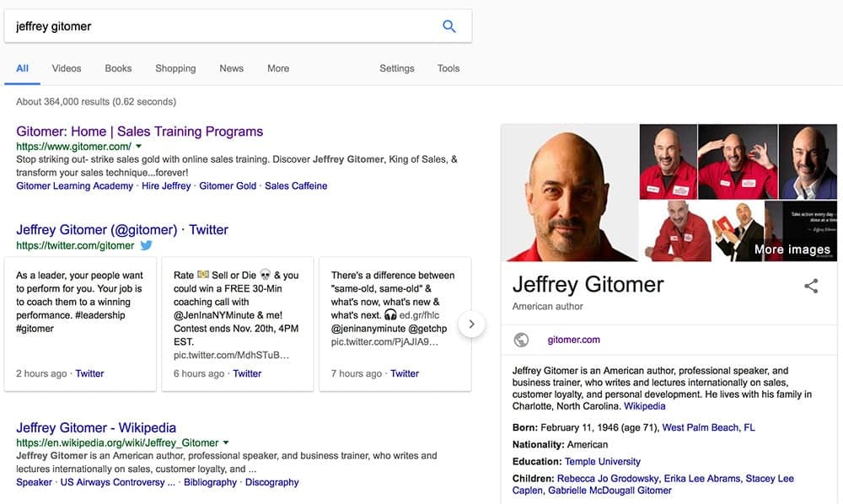This screenshot has width=843, height=504.
Task: Switch to the Books tab
Action: 118,68
